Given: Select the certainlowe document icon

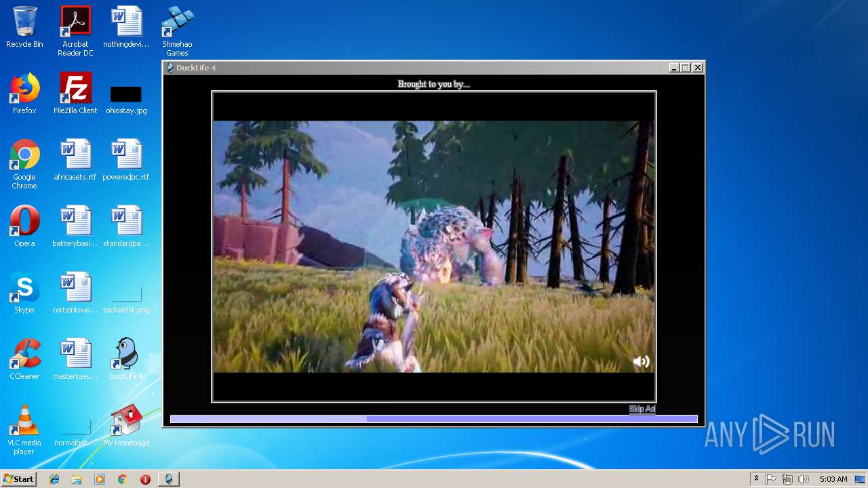Looking at the screenshot, I should tap(75, 293).
